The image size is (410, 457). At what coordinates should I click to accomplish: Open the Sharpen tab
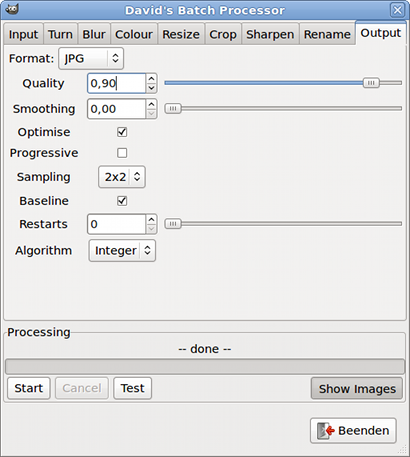pyautogui.click(x=270, y=34)
